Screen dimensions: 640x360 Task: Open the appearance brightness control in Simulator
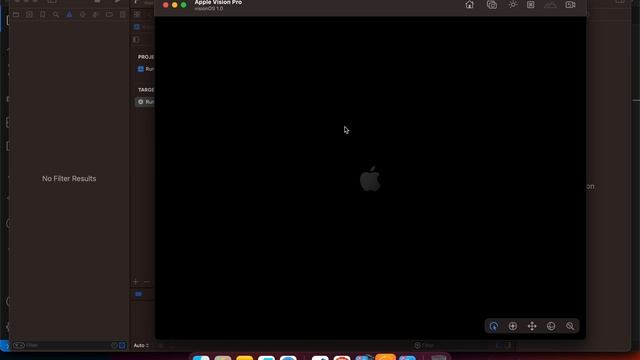click(513, 5)
